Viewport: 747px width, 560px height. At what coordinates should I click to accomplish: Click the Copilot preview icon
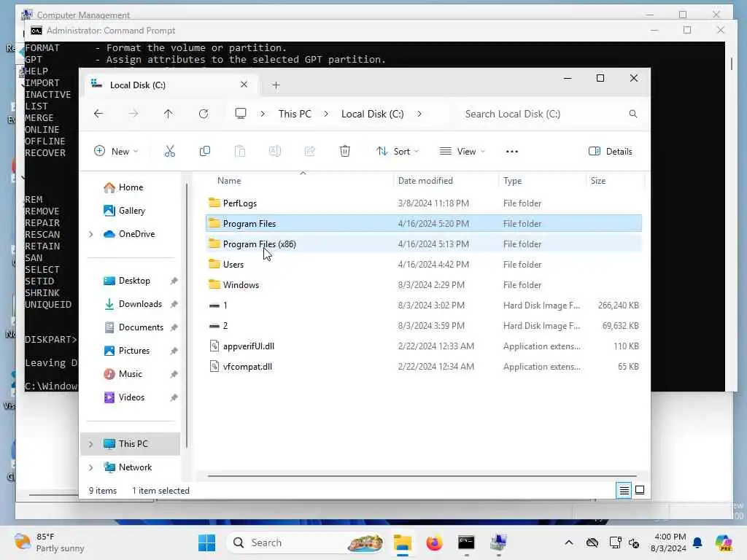[x=724, y=542]
